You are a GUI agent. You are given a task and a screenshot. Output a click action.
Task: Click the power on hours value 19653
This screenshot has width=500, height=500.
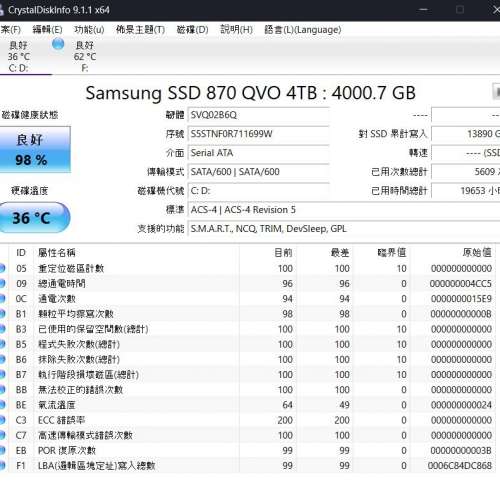pos(466,191)
